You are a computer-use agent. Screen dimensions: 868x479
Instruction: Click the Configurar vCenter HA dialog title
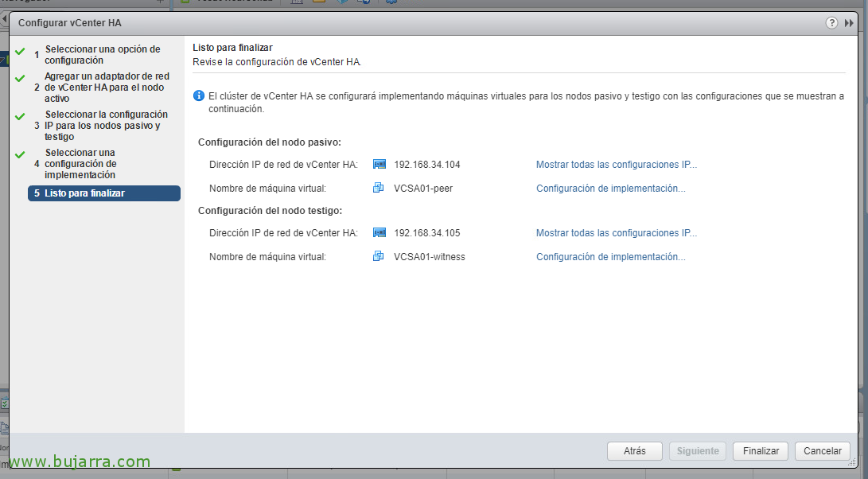[x=70, y=23]
